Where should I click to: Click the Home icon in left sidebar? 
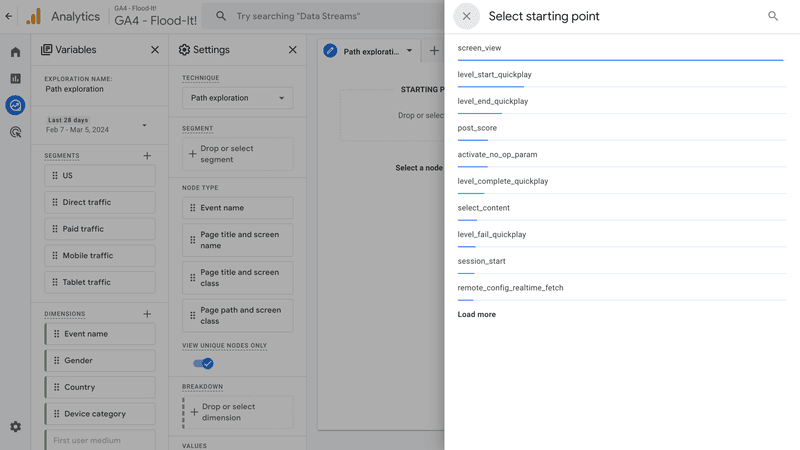[x=15, y=52]
